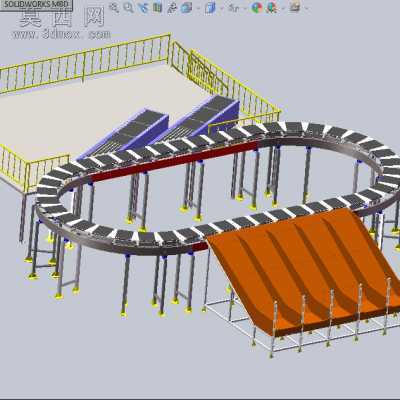Expand the View Settings dropdown arrow
Image resolution: width=400 pixels, height=400 pixels.
point(306,8)
